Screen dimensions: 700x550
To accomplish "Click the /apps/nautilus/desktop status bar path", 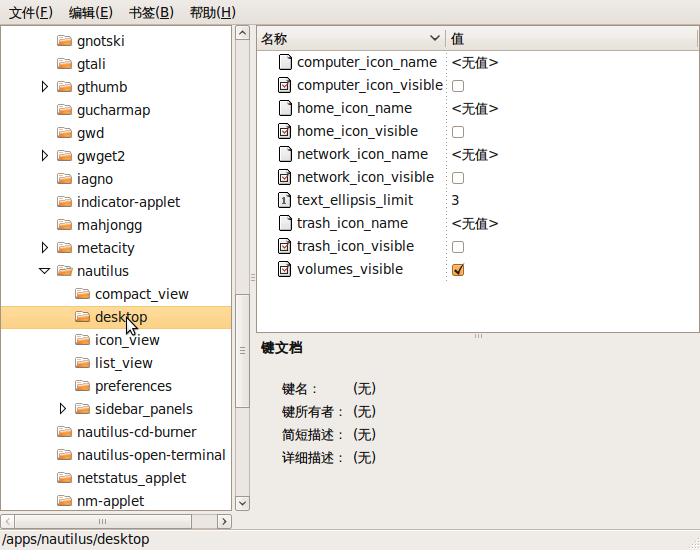I will [75, 539].
